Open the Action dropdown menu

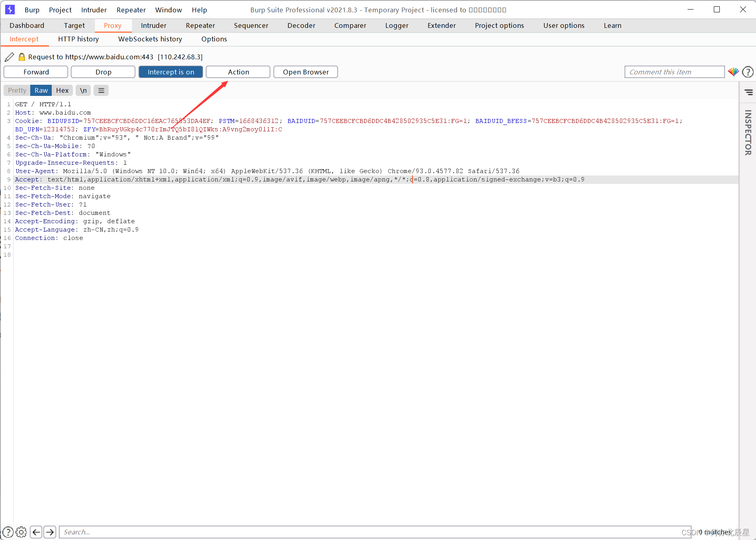(238, 72)
